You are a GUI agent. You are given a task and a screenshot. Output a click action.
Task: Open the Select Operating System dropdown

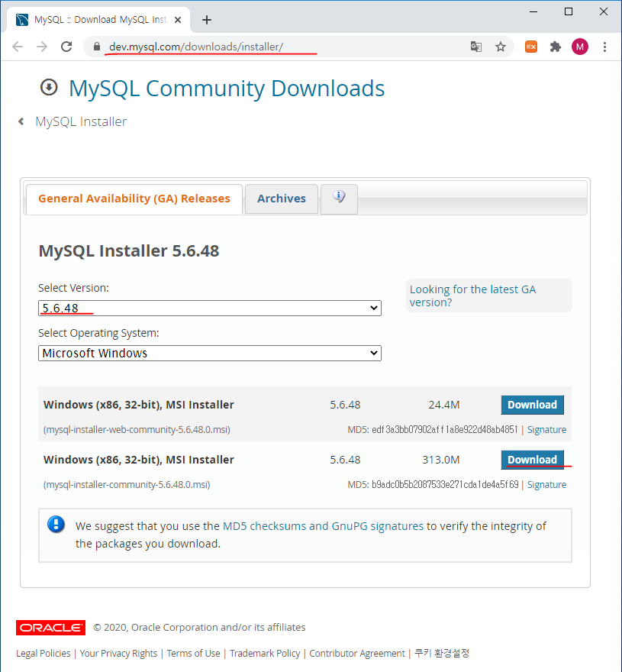[x=209, y=353]
